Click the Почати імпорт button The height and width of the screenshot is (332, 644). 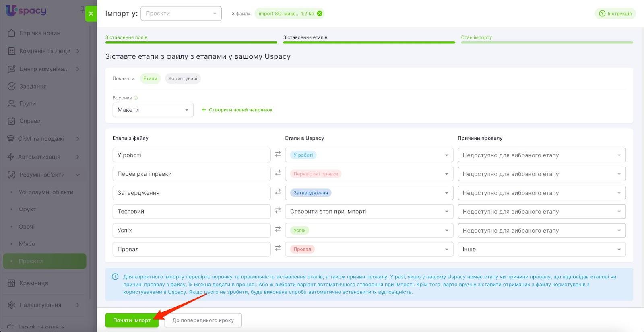pos(132,320)
